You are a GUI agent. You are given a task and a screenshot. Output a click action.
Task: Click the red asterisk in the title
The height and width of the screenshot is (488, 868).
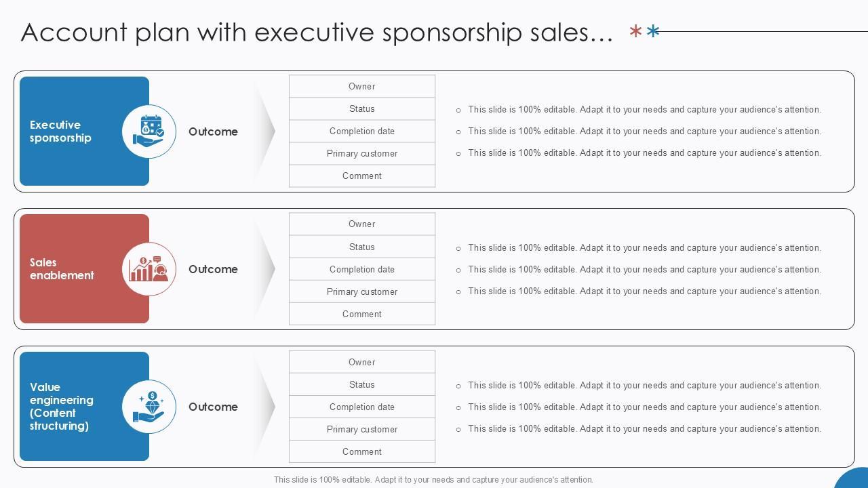click(x=635, y=31)
